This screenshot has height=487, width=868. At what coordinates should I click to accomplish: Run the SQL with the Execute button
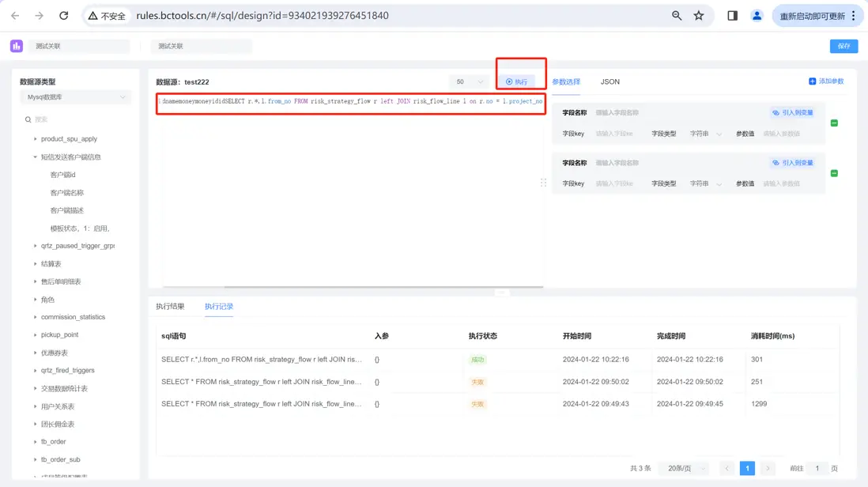click(516, 82)
